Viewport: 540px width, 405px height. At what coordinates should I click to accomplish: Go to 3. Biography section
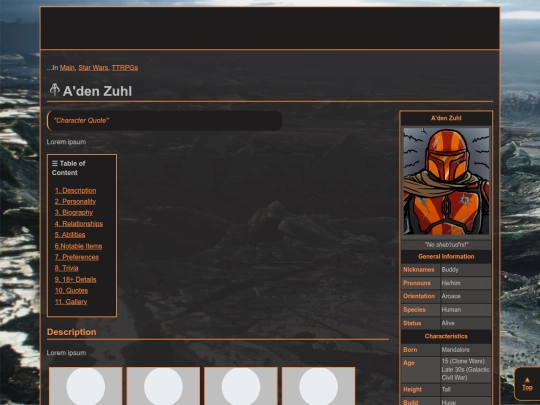click(x=74, y=212)
